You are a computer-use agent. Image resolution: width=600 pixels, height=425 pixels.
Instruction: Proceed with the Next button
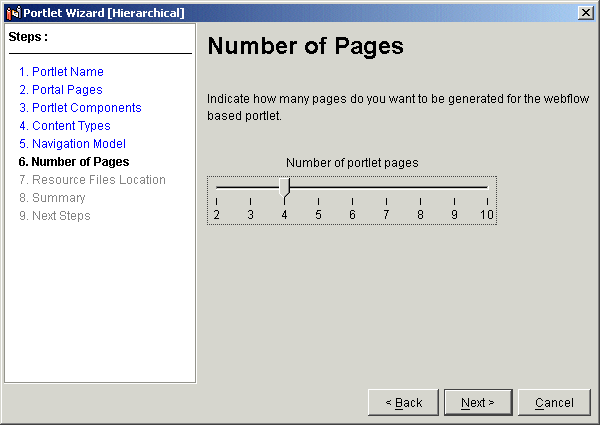[478, 402]
